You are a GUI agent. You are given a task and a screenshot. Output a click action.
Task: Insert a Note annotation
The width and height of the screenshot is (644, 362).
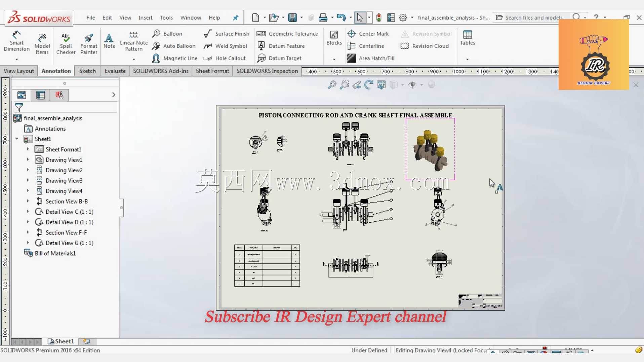(109, 41)
